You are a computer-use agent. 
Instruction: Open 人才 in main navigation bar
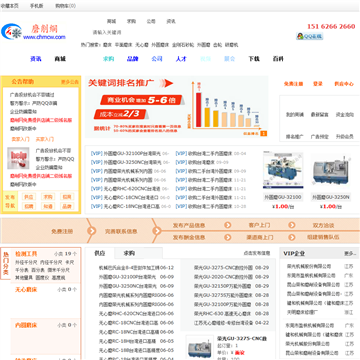tap(181, 59)
